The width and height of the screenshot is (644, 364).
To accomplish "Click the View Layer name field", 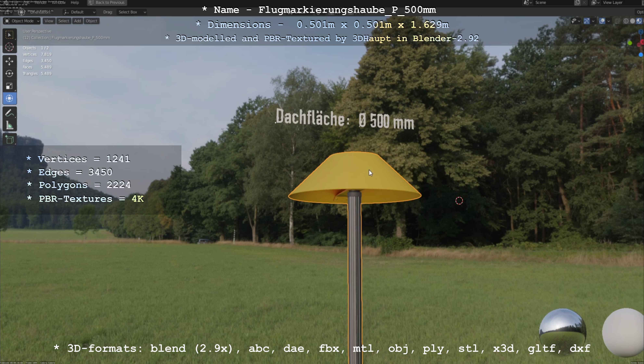I will (621, 2).
